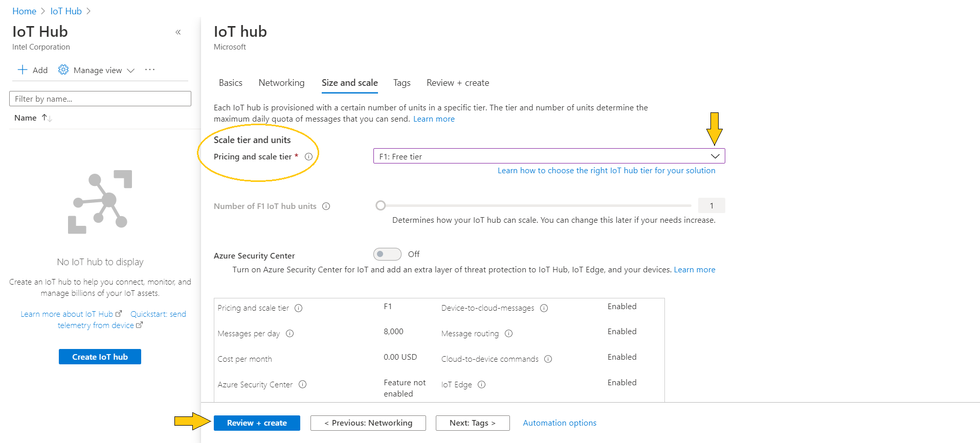Viewport: 980px width, 443px height.
Task: Show info for Message routing
Action: tap(509, 334)
